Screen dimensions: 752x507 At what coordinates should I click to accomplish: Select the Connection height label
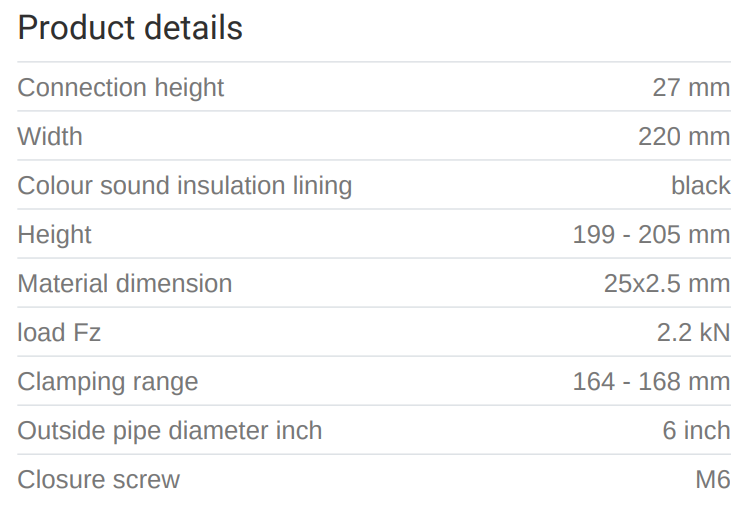click(121, 88)
